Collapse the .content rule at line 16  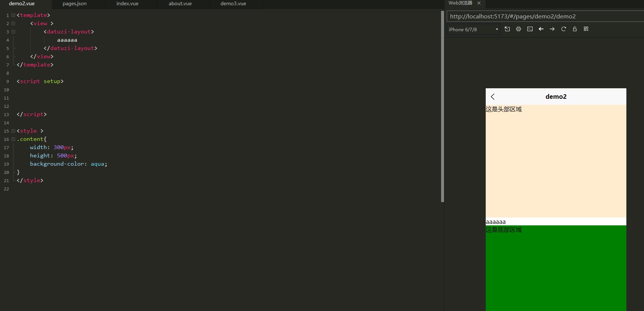tap(13, 139)
